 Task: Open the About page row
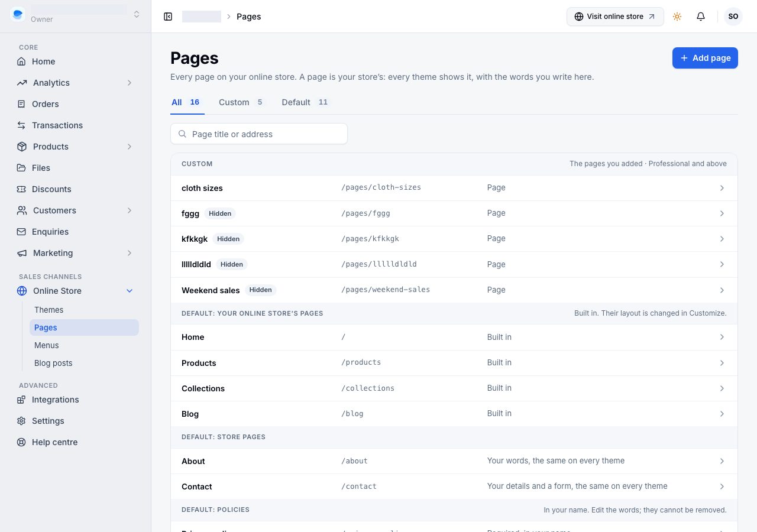pos(454,461)
